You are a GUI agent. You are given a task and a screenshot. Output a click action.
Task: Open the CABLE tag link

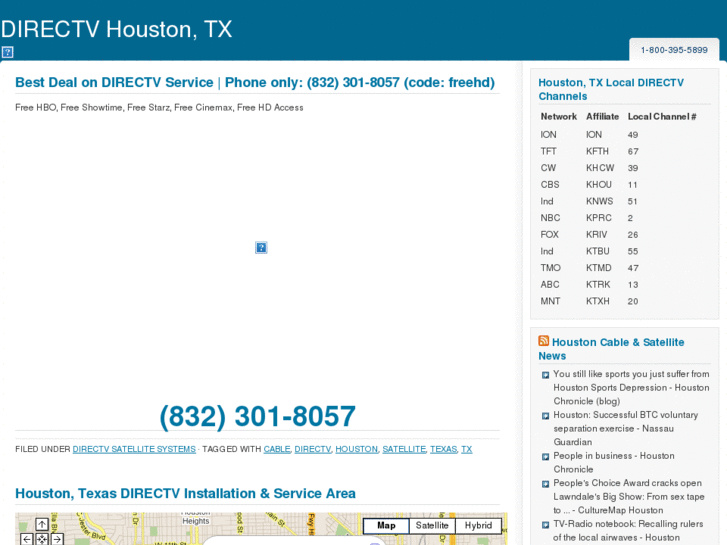click(x=277, y=449)
